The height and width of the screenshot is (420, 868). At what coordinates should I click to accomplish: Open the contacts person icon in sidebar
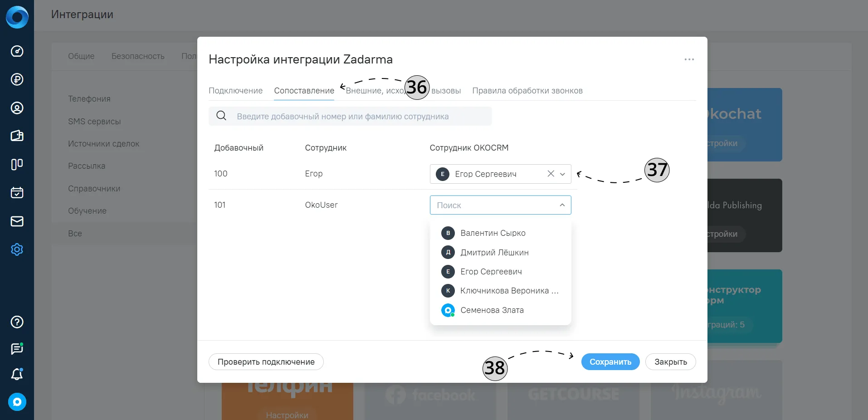(17, 108)
